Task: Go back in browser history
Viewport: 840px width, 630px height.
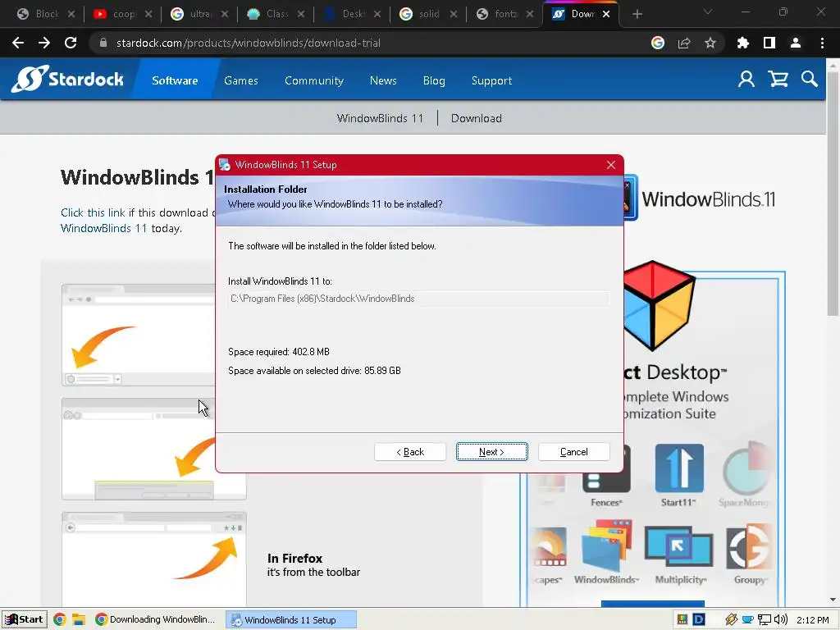Action: (x=18, y=43)
